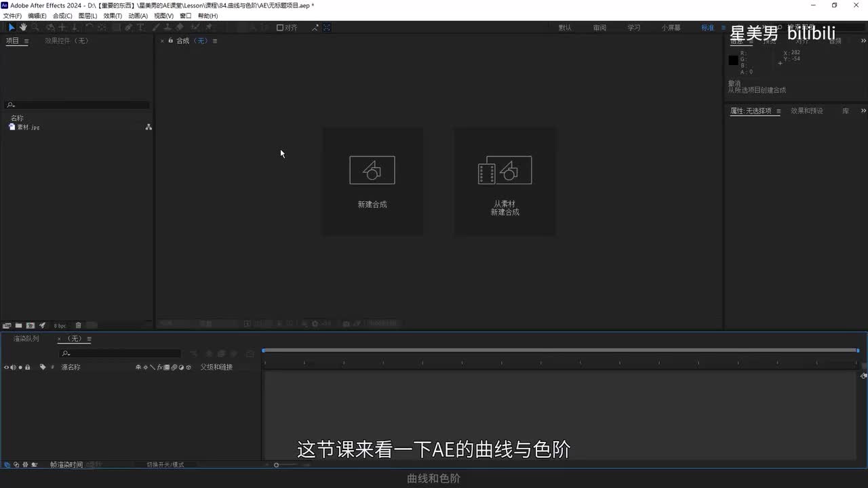Click the lock column header in timeline
The image size is (868, 488).
click(27, 367)
